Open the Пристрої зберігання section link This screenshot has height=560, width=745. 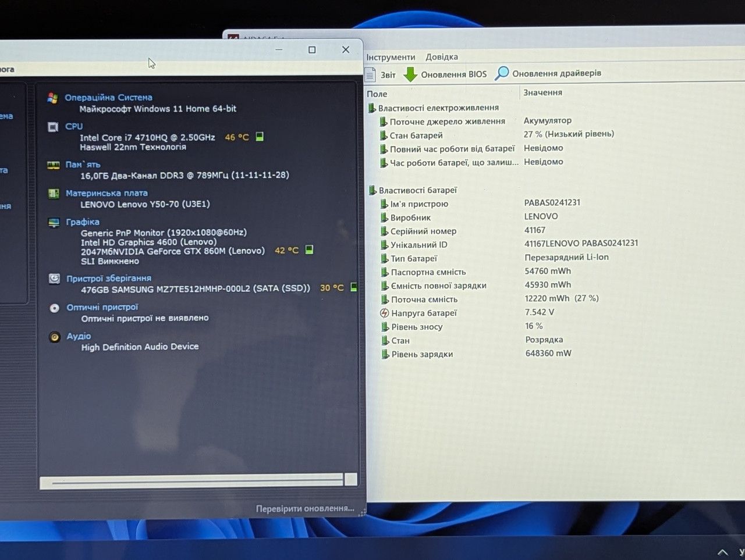tap(109, 278)
